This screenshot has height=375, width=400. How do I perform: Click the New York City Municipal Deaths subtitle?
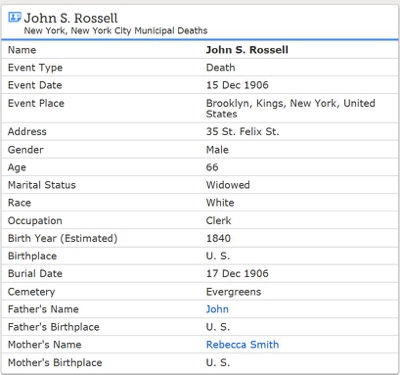116,31
